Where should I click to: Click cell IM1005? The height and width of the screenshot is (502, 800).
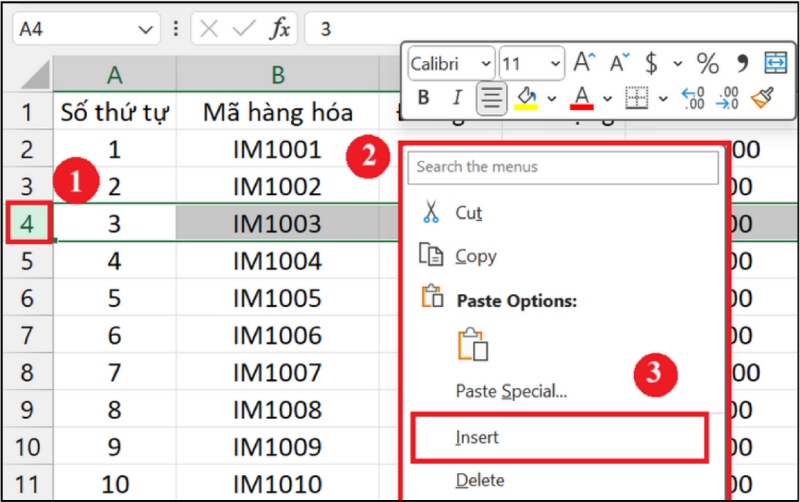point(278,298)
